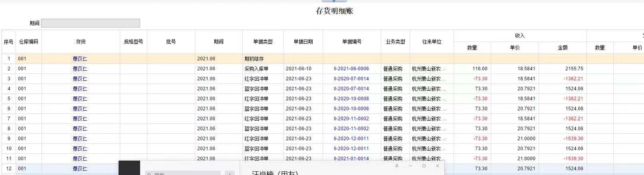Open II-2020-12-0011 link in row 9

coord(351,139)
